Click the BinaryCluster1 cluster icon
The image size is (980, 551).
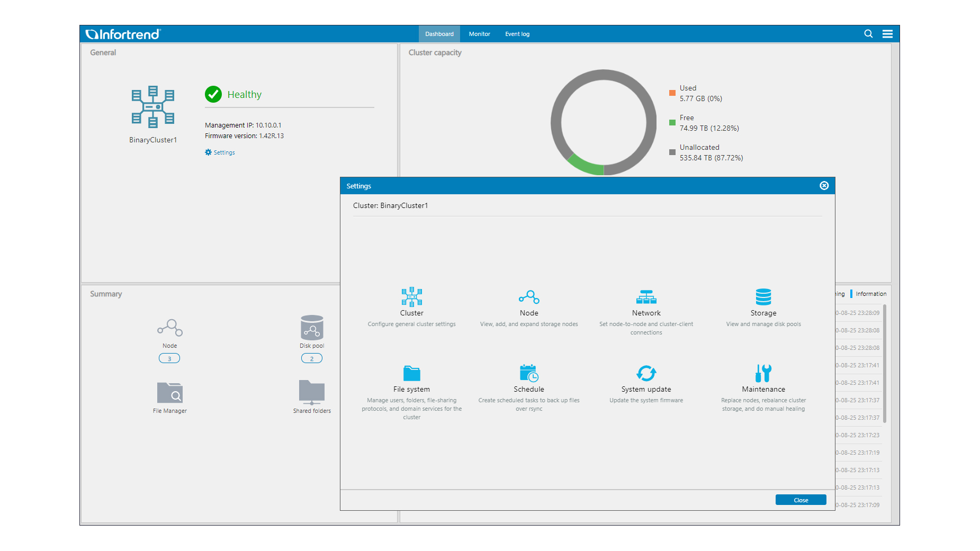point(153,107)
